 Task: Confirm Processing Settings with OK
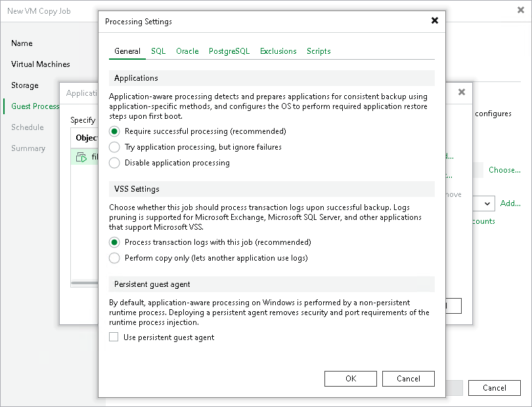(351, 379)
